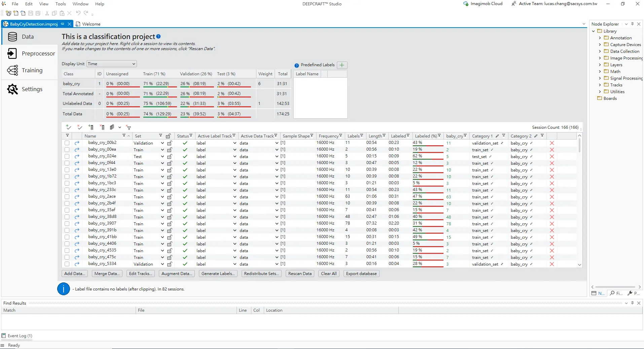Open Set dropdown for baby_cry_1bc3
Viewport: 644px width, 349px height.
point(162,183)
